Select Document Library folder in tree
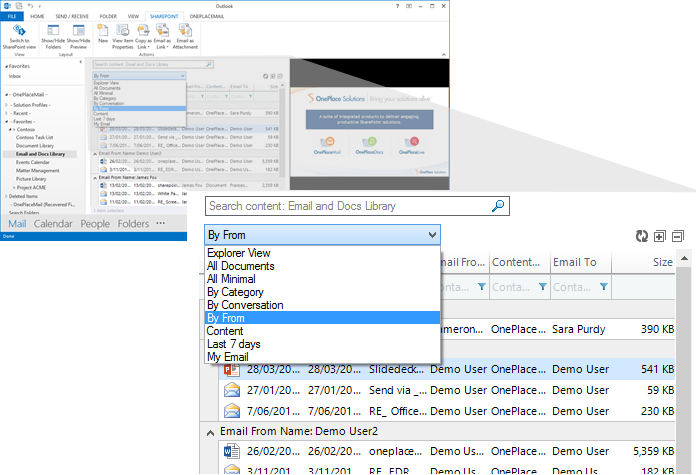 (35, 145)
